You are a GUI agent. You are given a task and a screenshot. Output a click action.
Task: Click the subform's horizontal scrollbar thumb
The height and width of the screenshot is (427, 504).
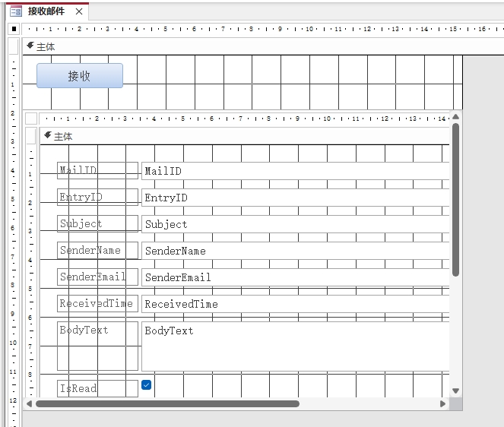click(x=167, y=404)
